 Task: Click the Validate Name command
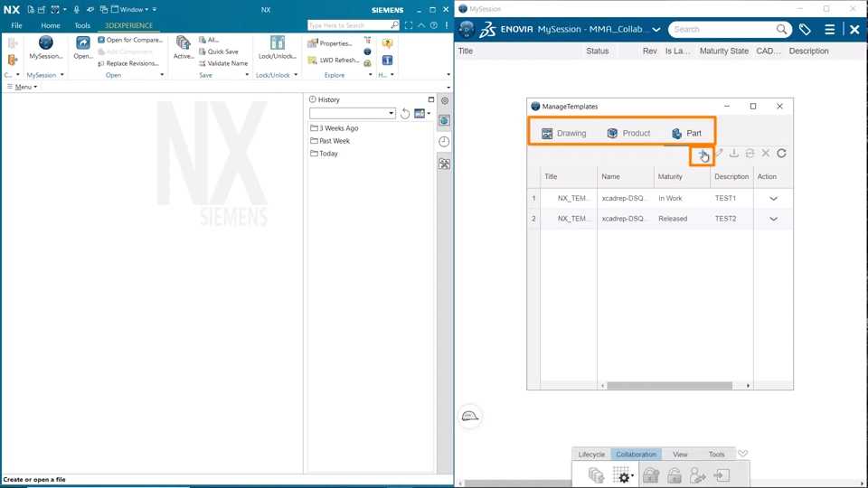click(223, 63)
